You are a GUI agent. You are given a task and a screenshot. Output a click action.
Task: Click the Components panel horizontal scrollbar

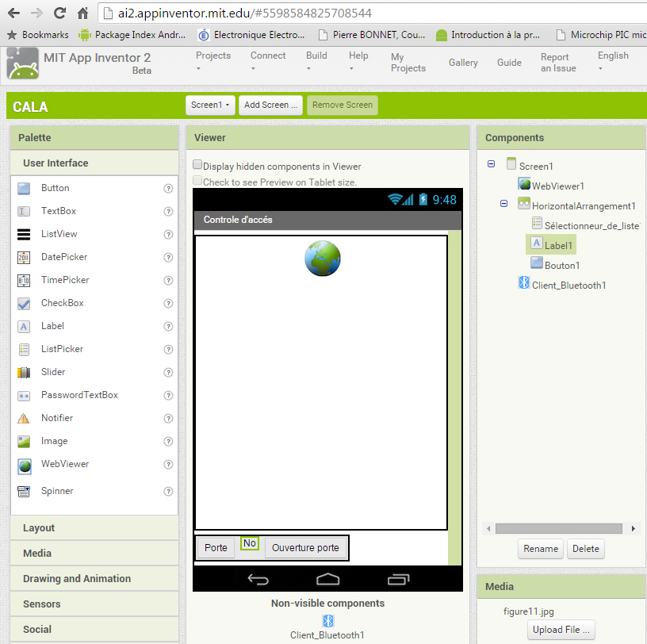click(x=558, y=528)
